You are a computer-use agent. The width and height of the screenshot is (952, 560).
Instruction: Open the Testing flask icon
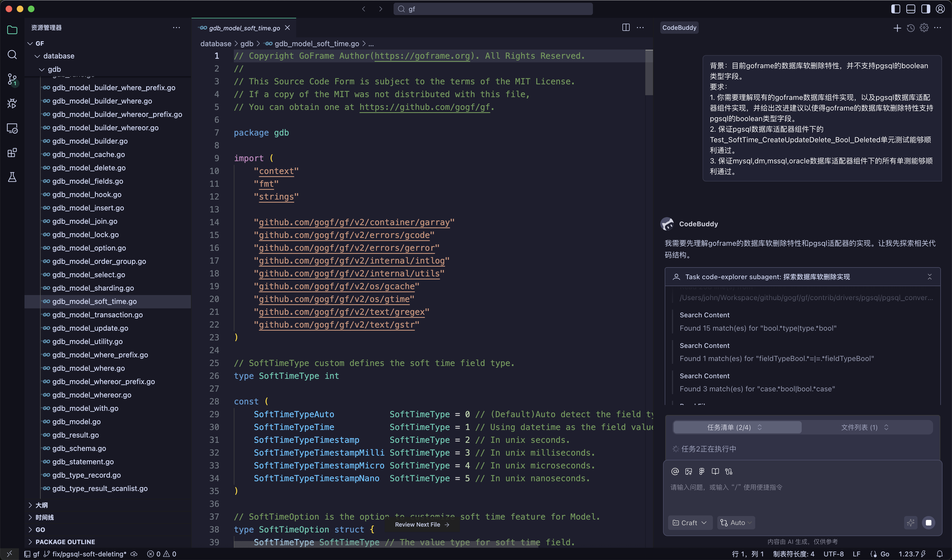(x=12, y=177)
